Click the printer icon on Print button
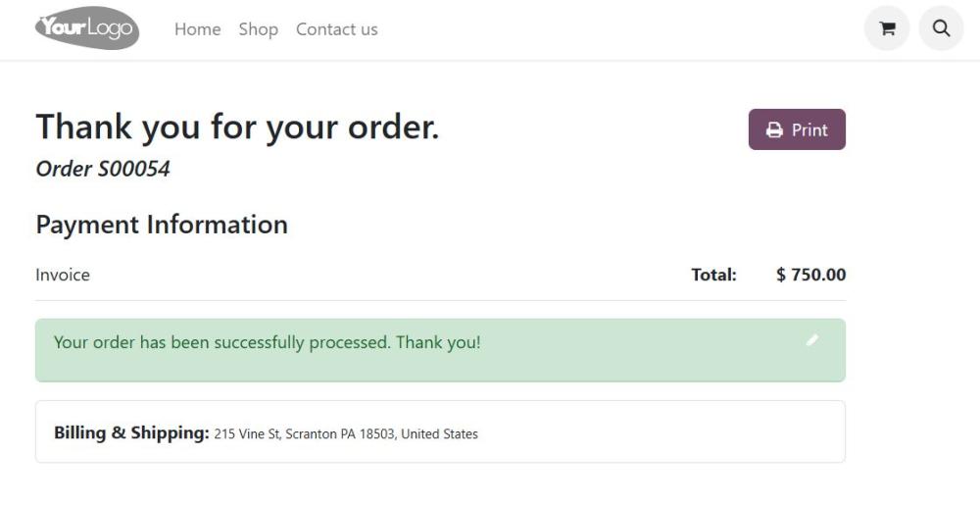This screenshot has height=507, width=980. 774,130
